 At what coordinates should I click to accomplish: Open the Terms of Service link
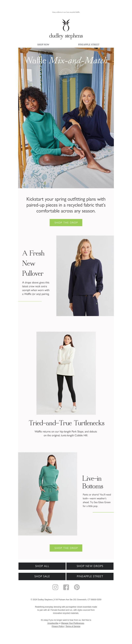(x=73, y=626)
